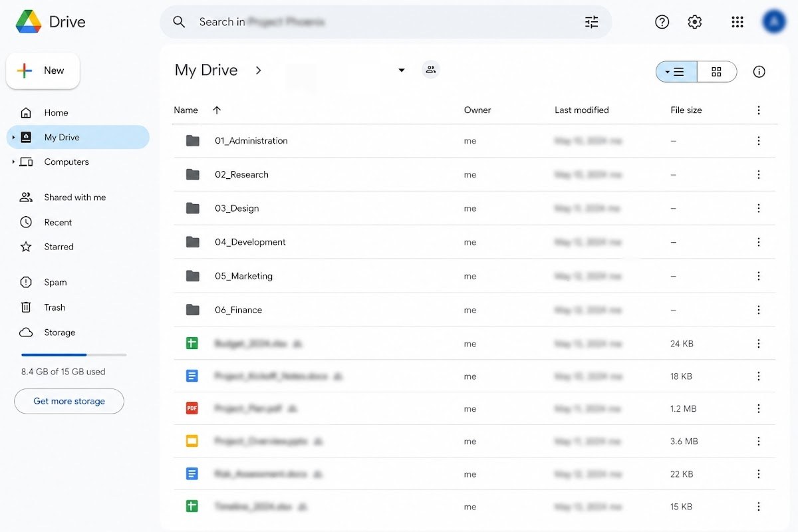
Task: Click Docs icon of the 22 KB file
Action: pyautogui.click(x=192, y=473)
